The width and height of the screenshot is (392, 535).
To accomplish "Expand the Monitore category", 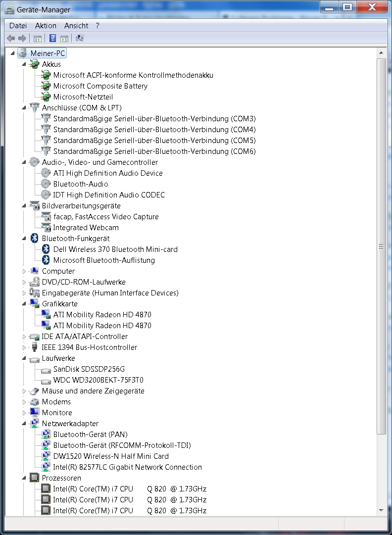I will click(x=24, y=413).
